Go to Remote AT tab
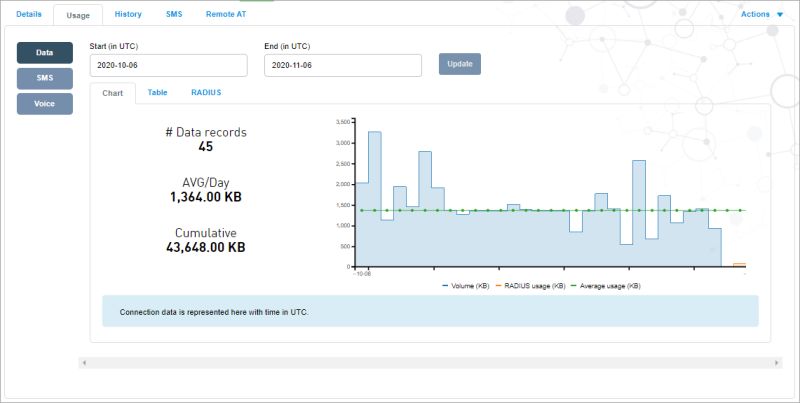Viewport: 800px width, 403px height. click(226, 14)
